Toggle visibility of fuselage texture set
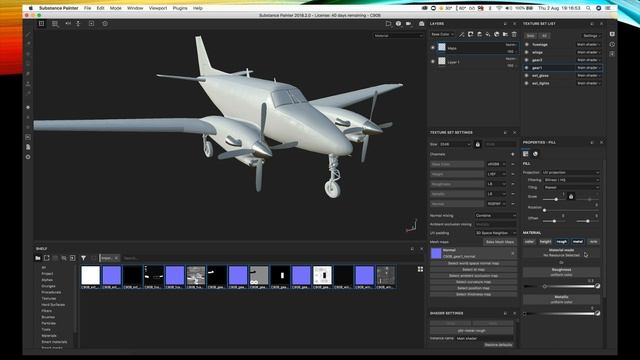The image size is (640, 360). coord(527,44)
